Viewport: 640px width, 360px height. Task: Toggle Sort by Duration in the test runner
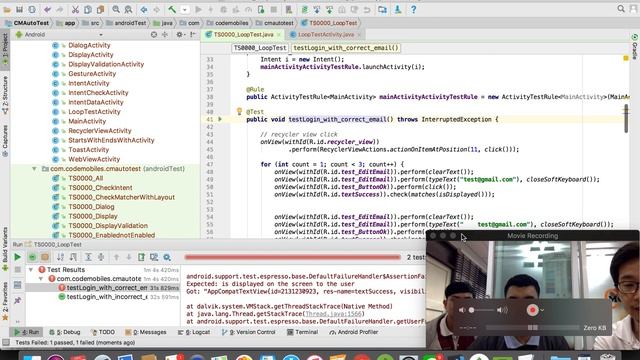pos(73,257)
